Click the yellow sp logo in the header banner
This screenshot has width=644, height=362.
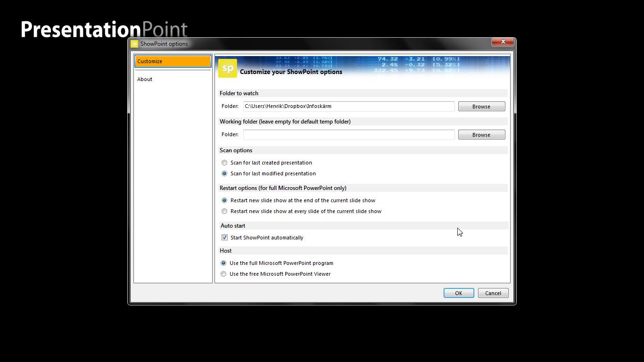(x=227, y=68)
